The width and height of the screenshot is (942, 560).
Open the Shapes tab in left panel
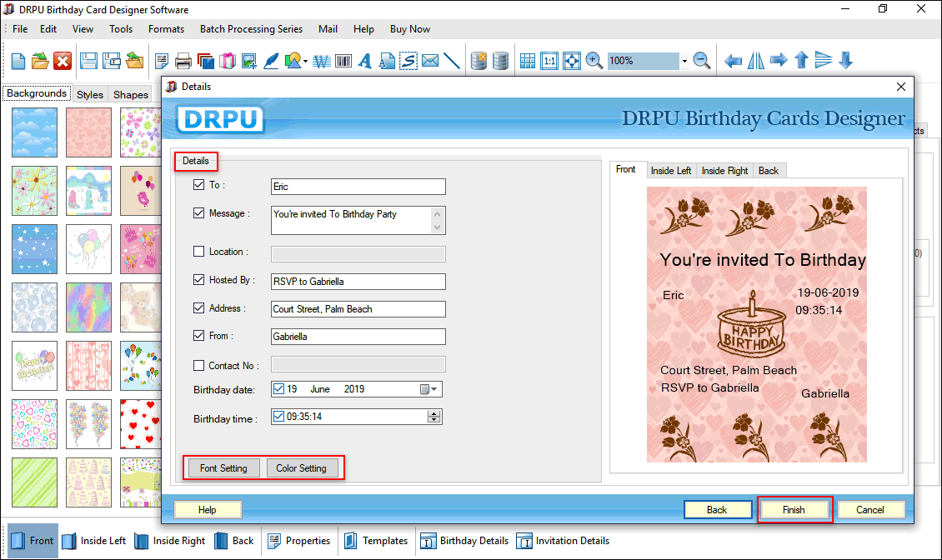tap(130, 94)
